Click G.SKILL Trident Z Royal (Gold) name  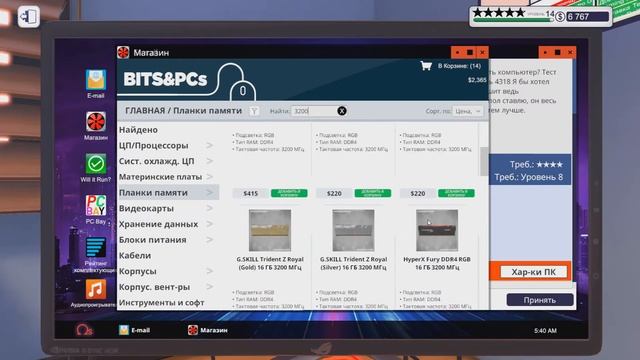pos(270,263)
